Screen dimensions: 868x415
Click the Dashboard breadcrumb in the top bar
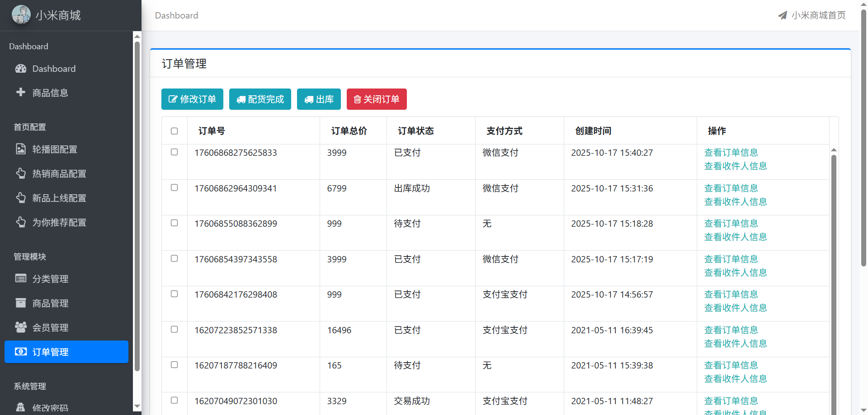(x=177, y=15)
